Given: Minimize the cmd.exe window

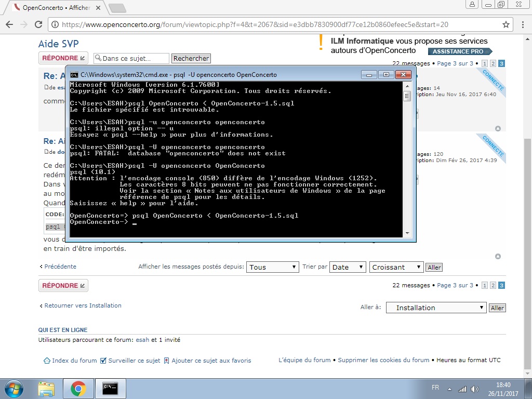Looking at the screenshot, I should point(369,74).
